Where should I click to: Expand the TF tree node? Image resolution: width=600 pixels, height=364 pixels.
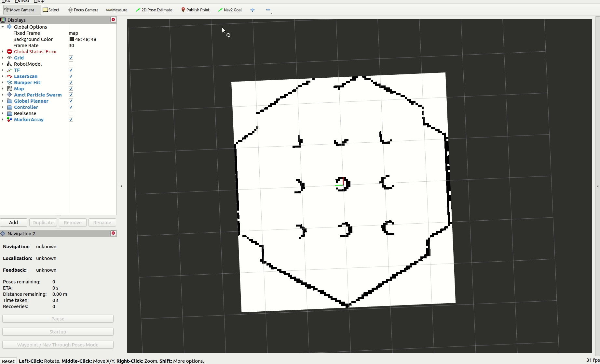click(3, 70)
